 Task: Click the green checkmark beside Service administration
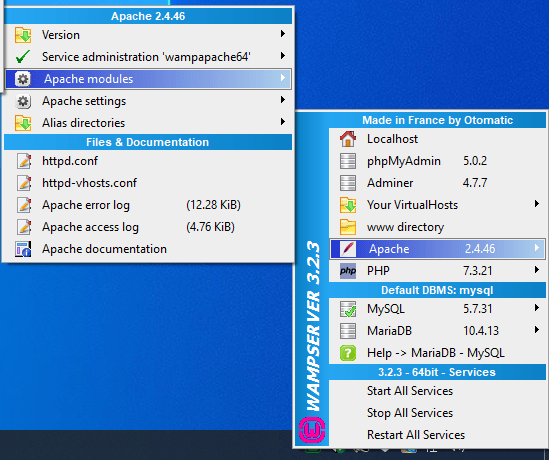click(x=23, y=57)
